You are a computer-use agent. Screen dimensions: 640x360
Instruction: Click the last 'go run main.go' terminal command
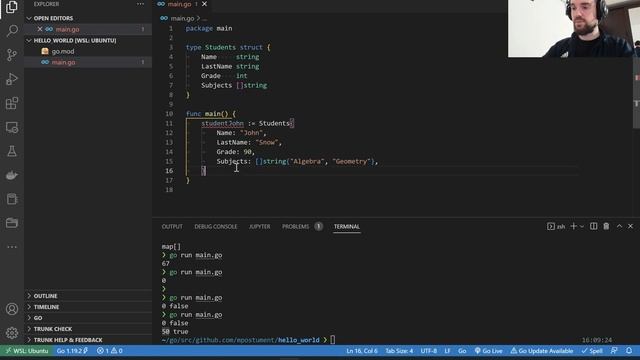(x=196, y=315)
